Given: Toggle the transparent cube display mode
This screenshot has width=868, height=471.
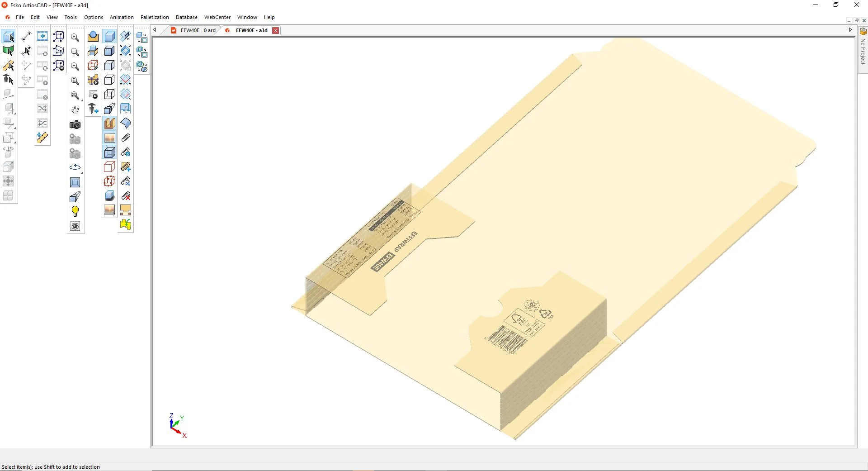Looking at the screenshot, I should coord(109,152).
